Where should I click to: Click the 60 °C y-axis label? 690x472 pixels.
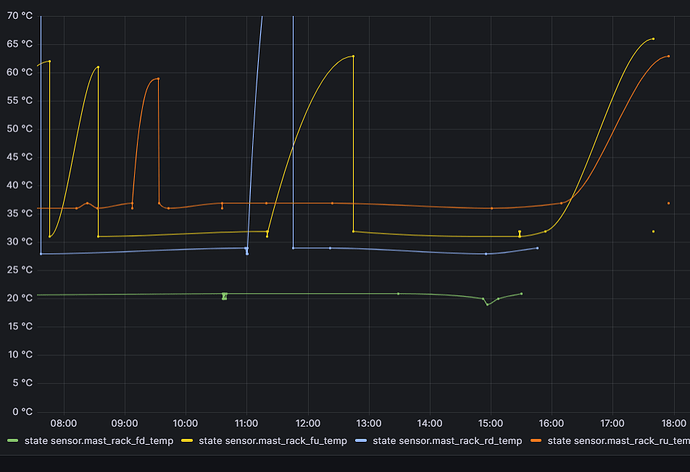[x=19, y=72]
